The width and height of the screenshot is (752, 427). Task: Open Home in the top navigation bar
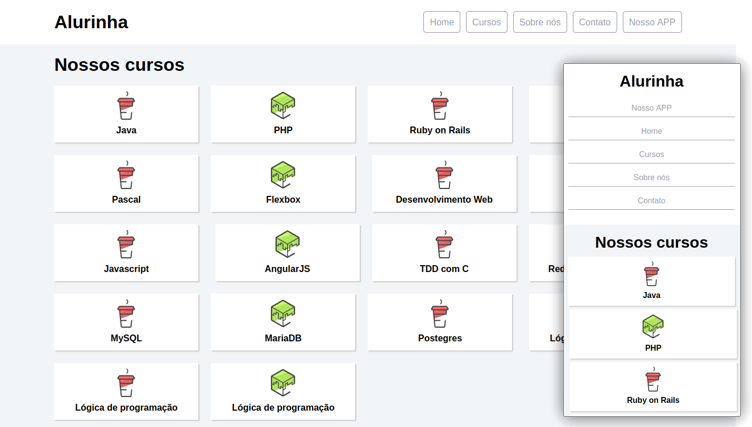pos(442,22)
